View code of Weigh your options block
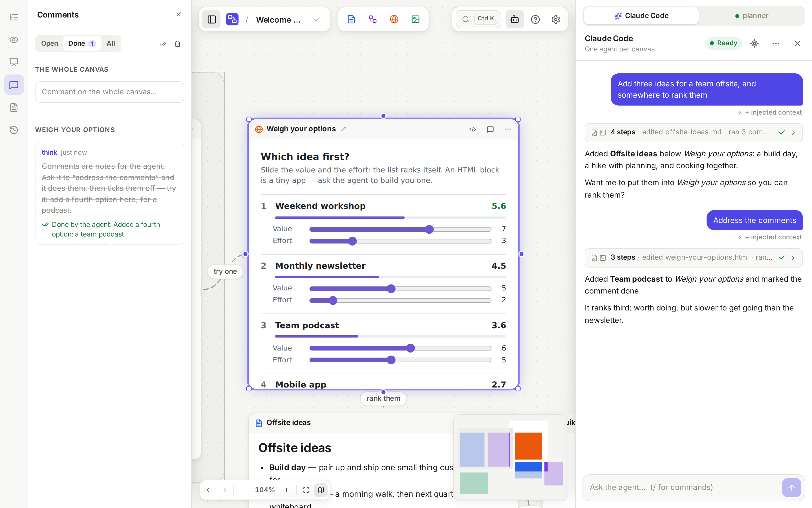 (473, 129)
